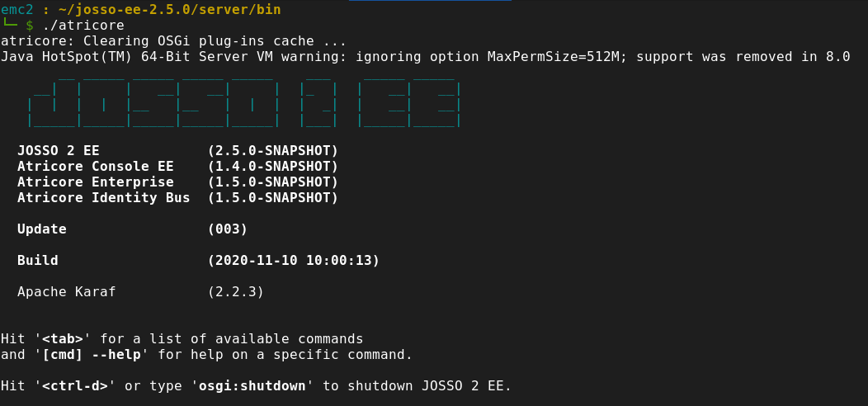The height and width of the screenshot is (406, 868).
Task: Click the "./atricore" command text
Action: click(83, 26)
